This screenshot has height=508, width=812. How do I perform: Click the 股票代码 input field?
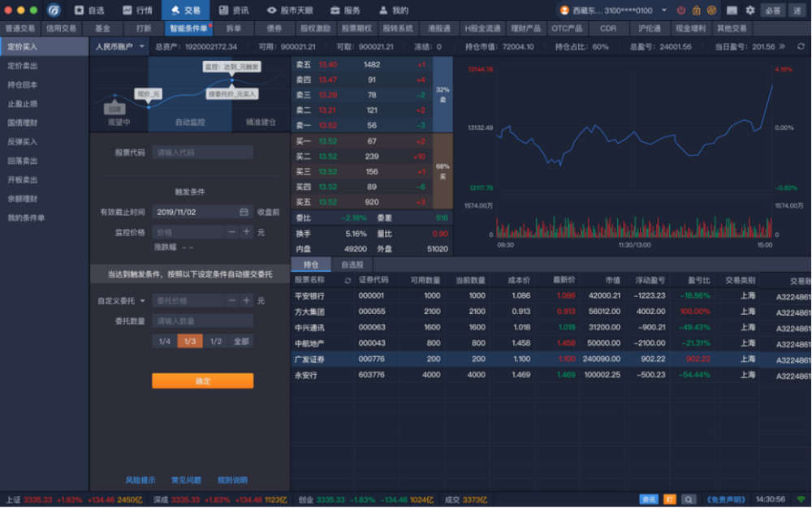[202, 153]
